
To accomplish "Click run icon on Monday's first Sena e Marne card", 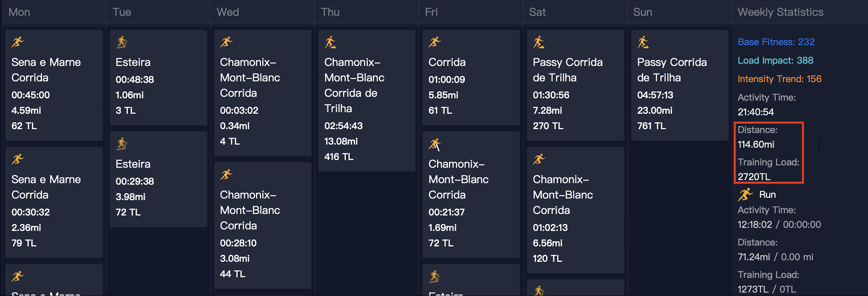I will [x=18, y=42].
